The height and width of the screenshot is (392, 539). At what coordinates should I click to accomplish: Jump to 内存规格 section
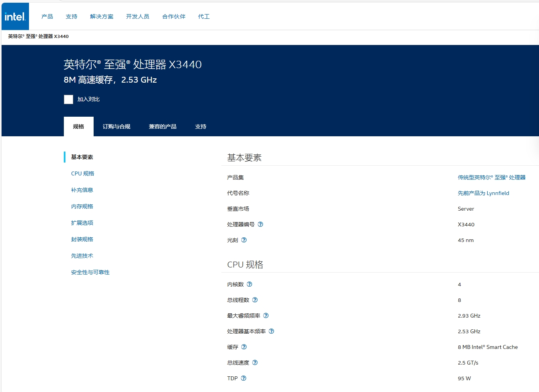pos(82,206)
